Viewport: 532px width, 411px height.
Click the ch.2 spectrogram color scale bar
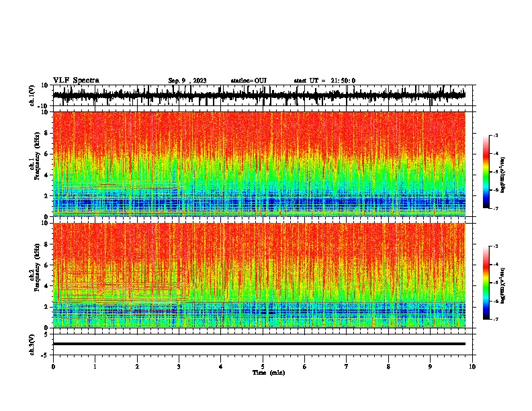pos(486,283)
